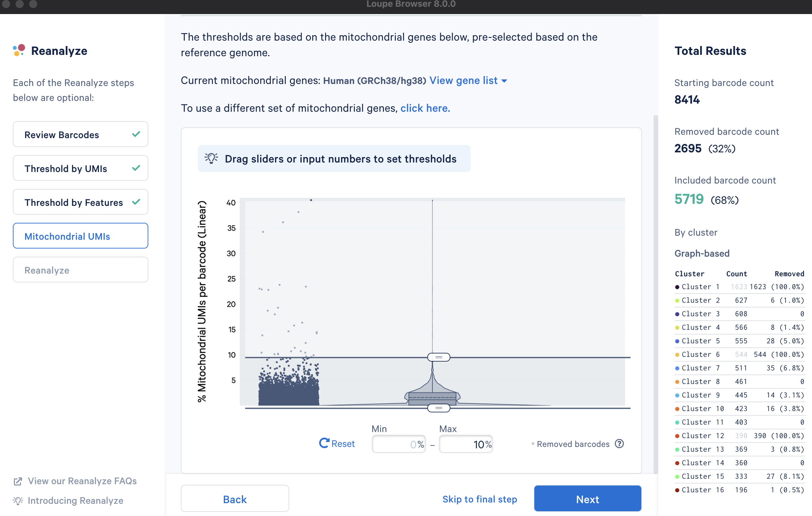
Task: Click the Skip to final step link
Action: (479, 499)
